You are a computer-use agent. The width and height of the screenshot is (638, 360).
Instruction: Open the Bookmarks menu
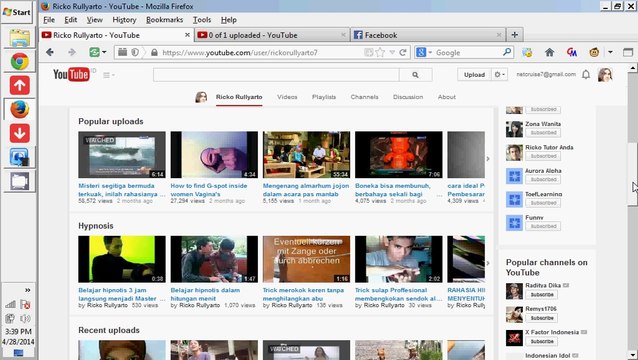point(164,20)
